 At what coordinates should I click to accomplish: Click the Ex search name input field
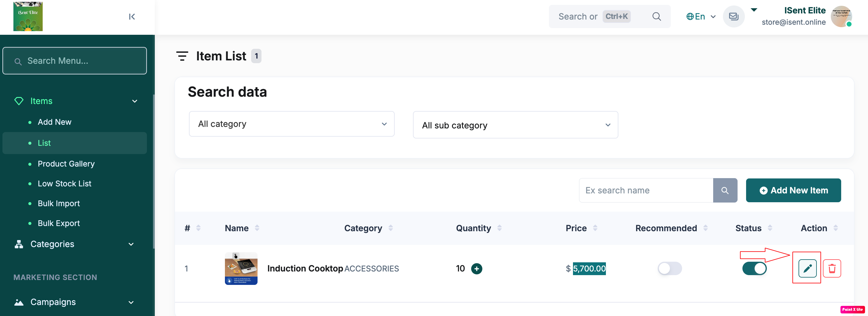646,191
